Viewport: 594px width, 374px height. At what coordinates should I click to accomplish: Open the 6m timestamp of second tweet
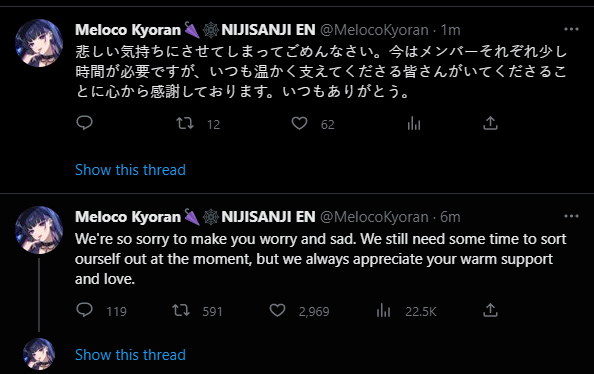click(x=450, y=217)
